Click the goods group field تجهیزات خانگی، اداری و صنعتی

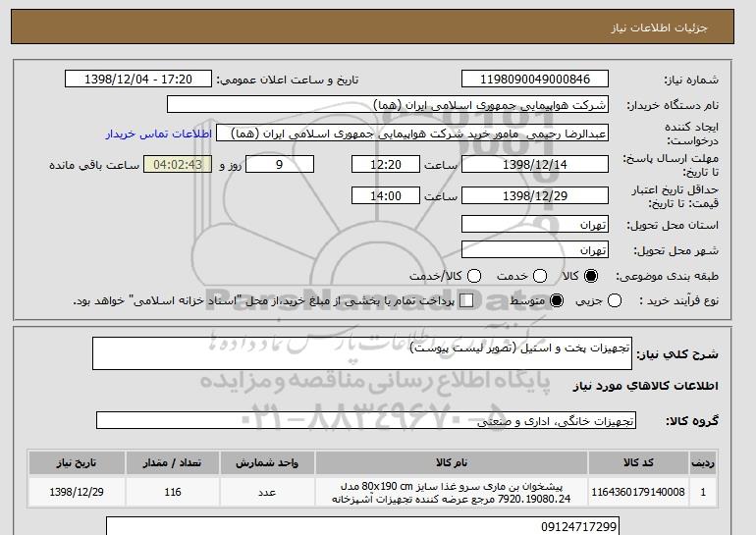click(366, 421)
